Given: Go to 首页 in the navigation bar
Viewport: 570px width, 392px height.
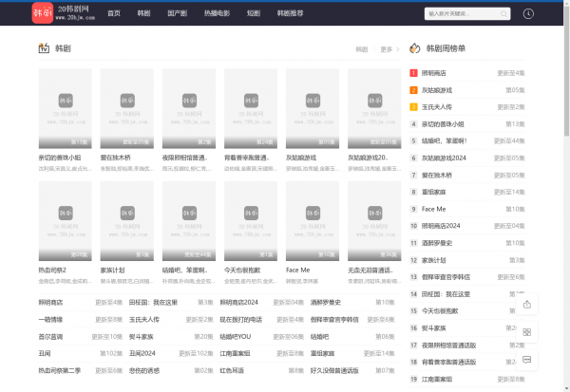Looking at the screenshot, I should click(114, 14).
